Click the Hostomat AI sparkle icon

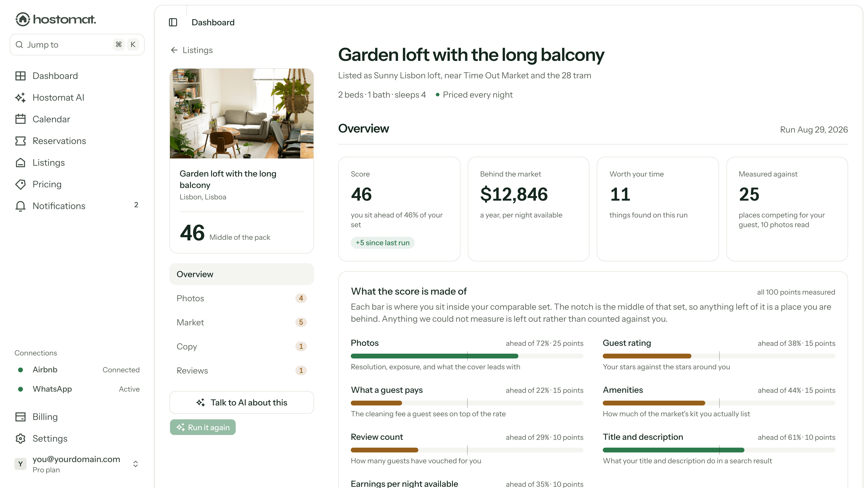pos(20,97)
